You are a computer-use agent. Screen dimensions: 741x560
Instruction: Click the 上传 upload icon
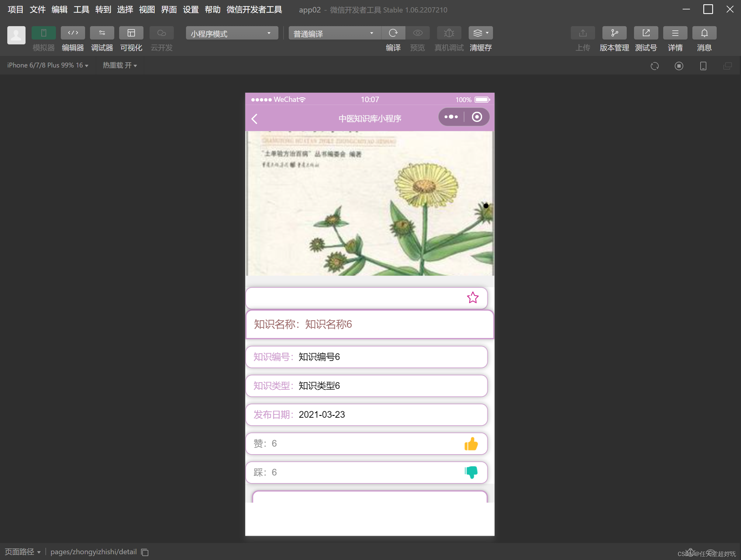583,33
